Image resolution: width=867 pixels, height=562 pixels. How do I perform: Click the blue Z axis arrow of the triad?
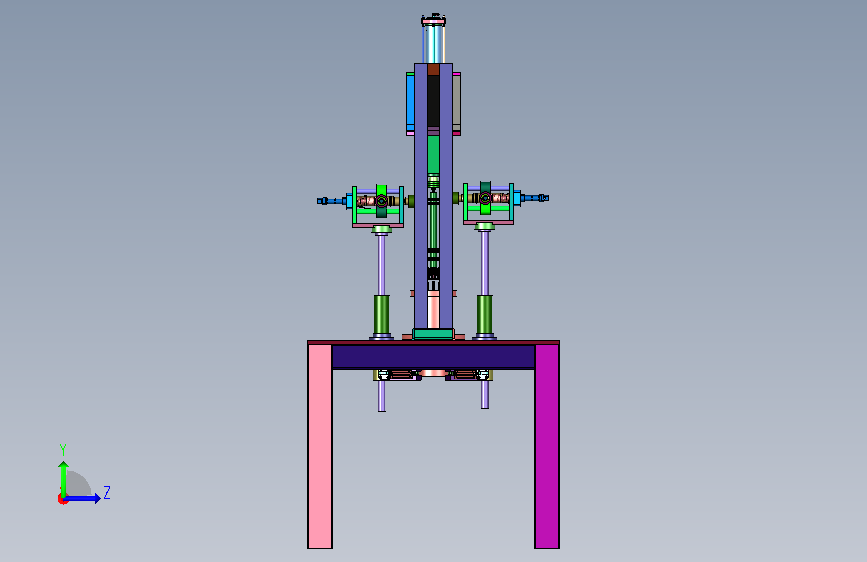(84, 498)
